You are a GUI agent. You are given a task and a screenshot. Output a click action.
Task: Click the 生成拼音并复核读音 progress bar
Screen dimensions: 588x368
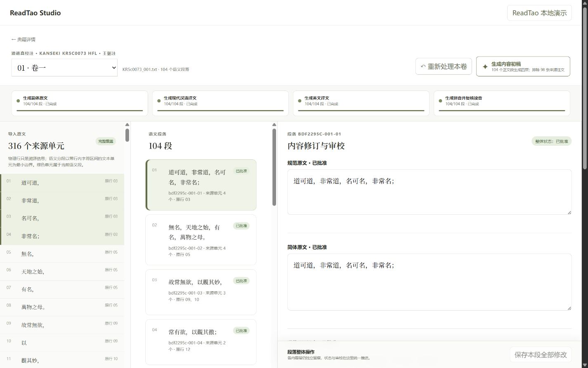coord(502,111)
